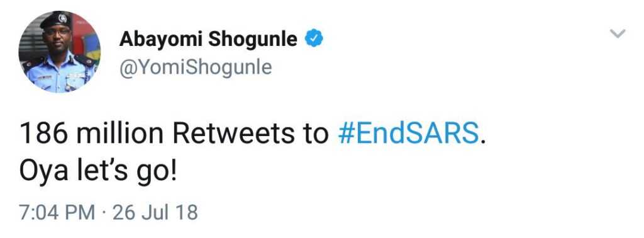Viewport: 644px width, 238px height.
Task: Open the tweet options chevron menu
Action: [x=618, y=34]
